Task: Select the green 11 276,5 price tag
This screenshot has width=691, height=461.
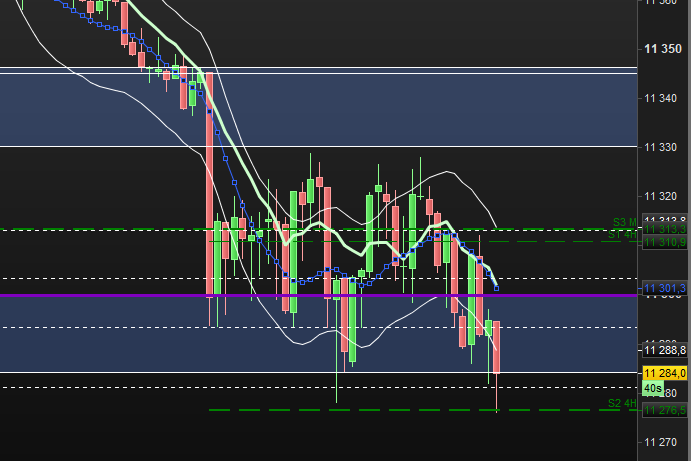Action: tap(665, 410)
